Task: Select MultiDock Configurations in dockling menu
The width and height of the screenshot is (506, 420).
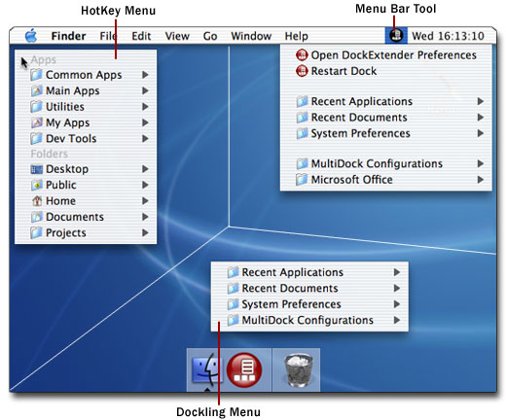Action: (x=309, y=320)
